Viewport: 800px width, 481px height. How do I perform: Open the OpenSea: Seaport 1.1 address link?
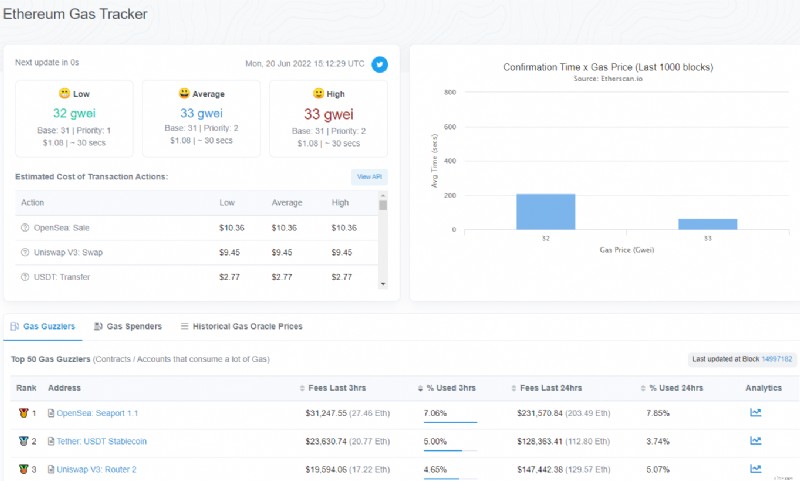click(x=97, y=413)
